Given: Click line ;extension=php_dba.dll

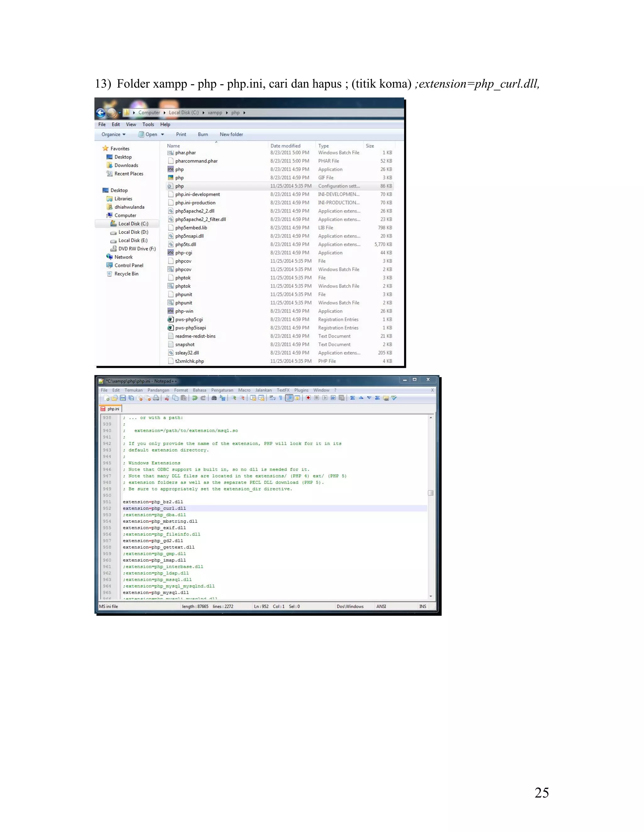Looking at the screenshot, I should [154, 515].
